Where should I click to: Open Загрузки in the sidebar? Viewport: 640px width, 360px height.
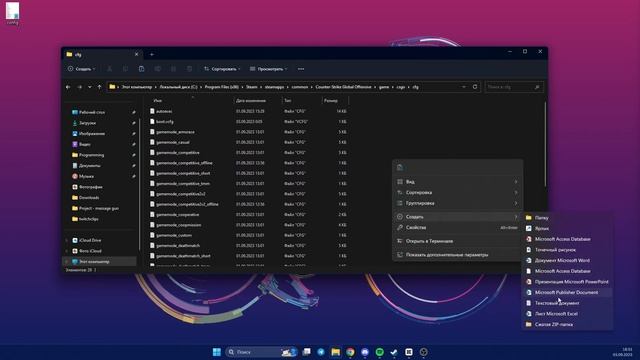point(87,123)
